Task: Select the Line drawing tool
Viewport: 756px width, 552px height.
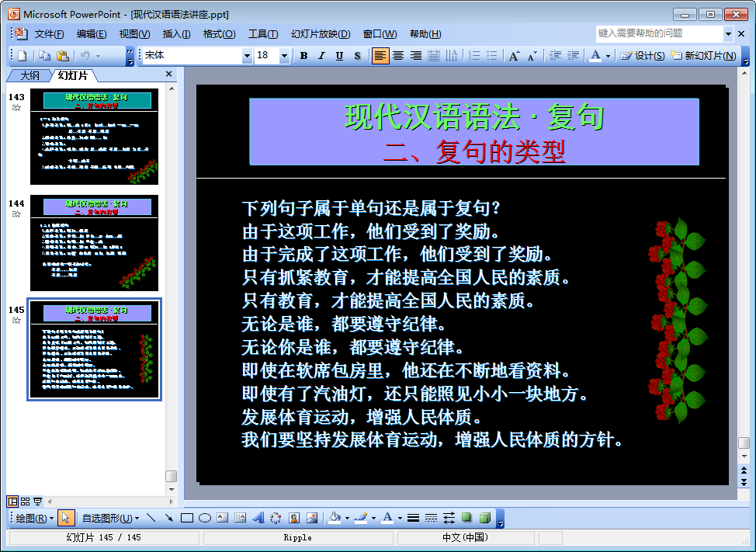Action: click(151, 519)
